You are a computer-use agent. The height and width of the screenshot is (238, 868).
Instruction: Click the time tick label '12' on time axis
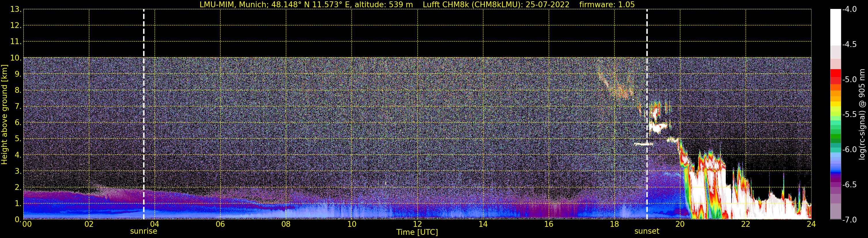(417, 224)
